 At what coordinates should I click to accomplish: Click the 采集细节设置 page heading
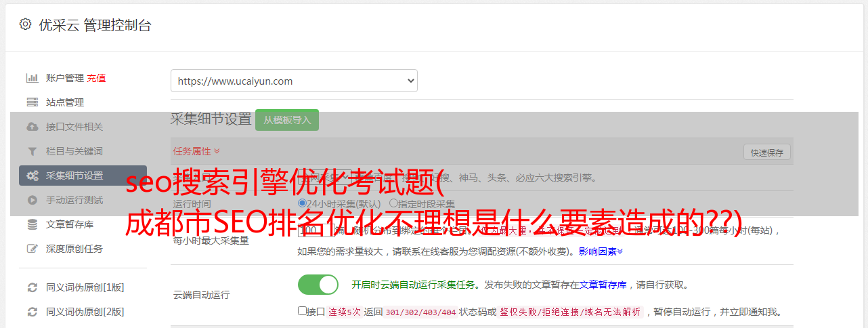211,119
